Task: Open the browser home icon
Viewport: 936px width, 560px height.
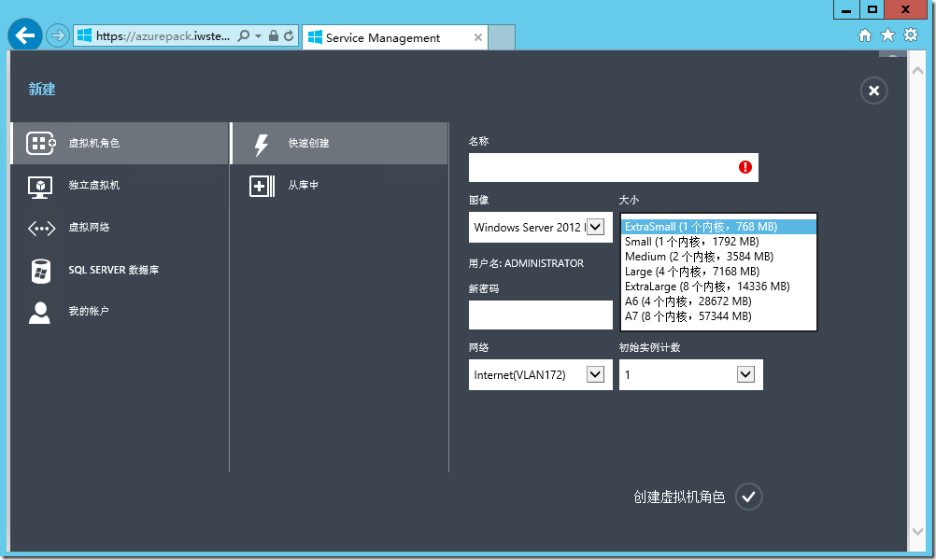Action: [x=865, y=35]
